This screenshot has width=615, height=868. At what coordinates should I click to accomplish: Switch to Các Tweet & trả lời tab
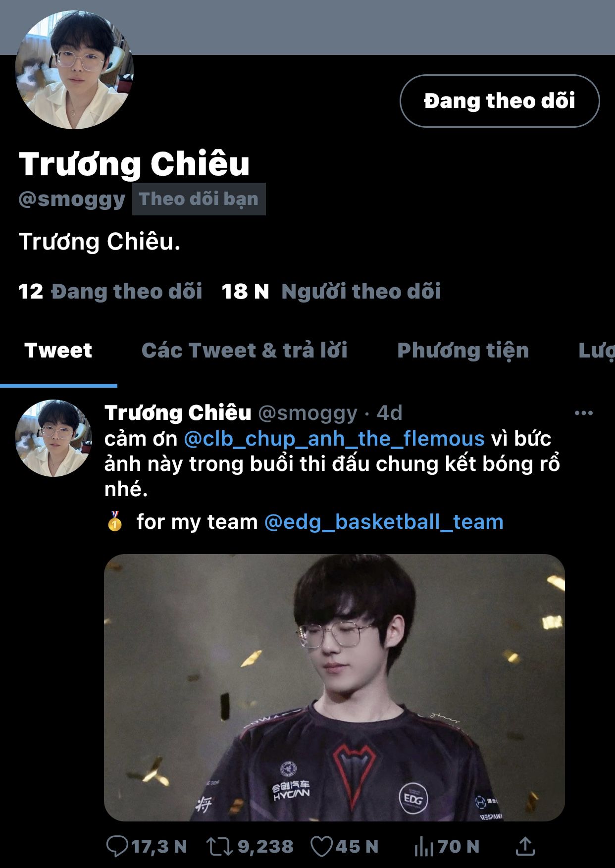244,351
